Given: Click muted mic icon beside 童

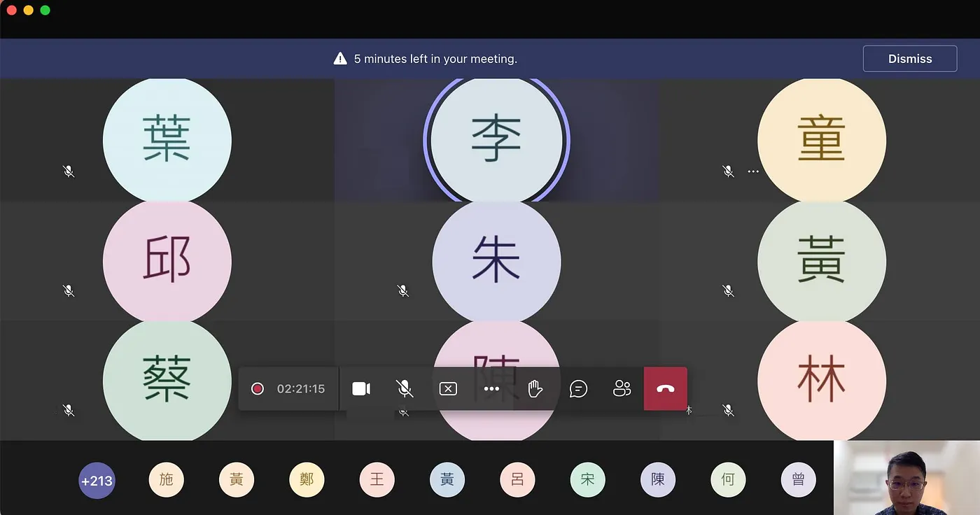Looking at the screenshot, I should coord(728,171).
